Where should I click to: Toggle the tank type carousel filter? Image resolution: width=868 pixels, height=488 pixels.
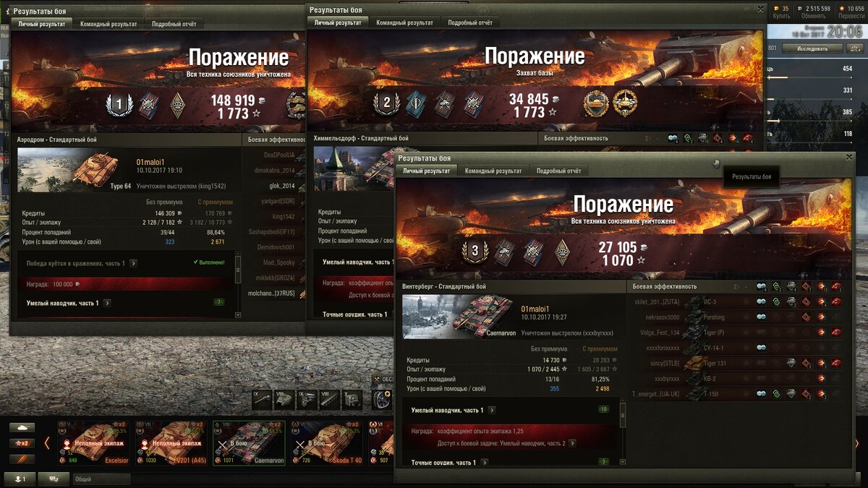pos(20,427)
